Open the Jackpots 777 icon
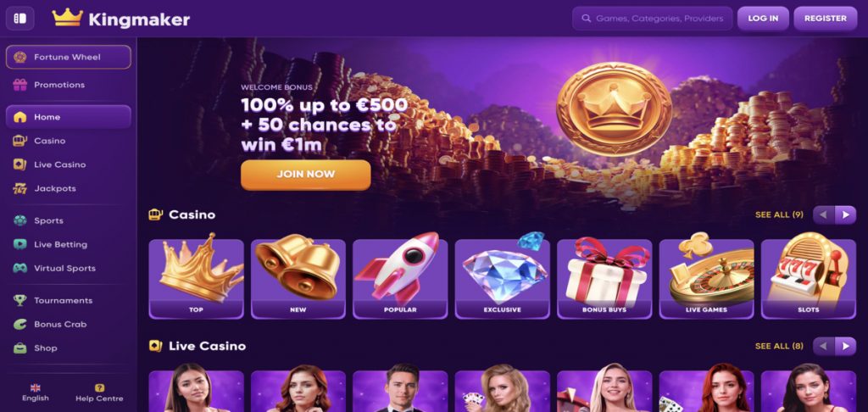Image resolution: width=868 pixels, height=412 pixels. [20, 188]
